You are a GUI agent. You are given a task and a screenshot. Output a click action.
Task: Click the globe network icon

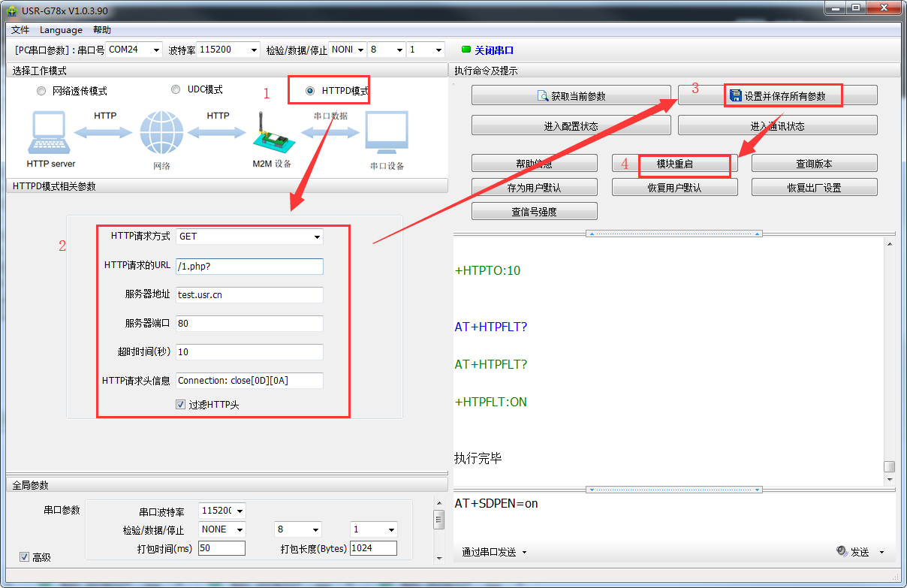pyautogui.click(x=161, y=134)
